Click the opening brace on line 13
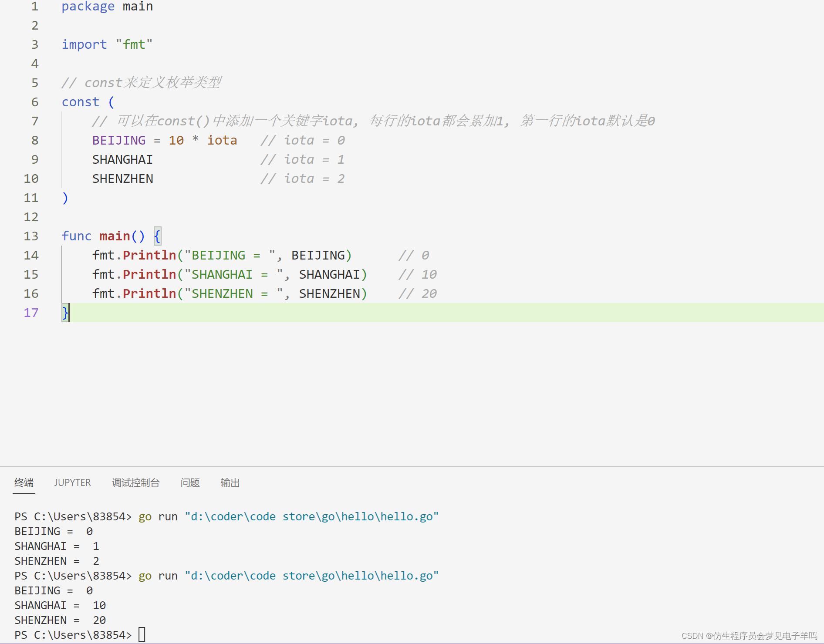 pyautogui.click(x=157, y=236)
